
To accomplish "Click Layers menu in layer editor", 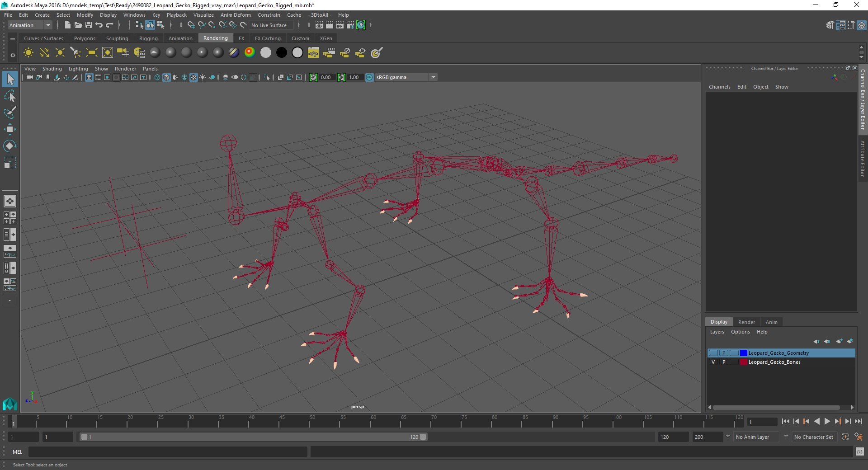I will click(x=717, y=332).
